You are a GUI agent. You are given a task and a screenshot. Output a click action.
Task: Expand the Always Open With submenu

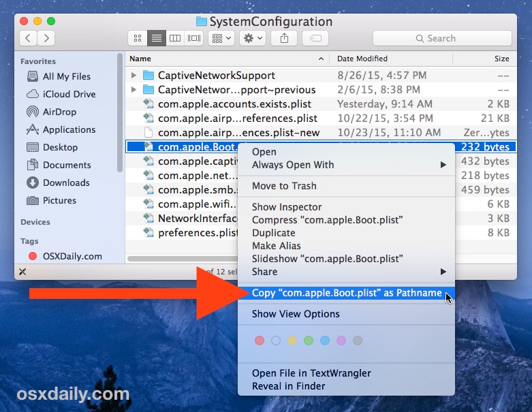tap(346, 165)
